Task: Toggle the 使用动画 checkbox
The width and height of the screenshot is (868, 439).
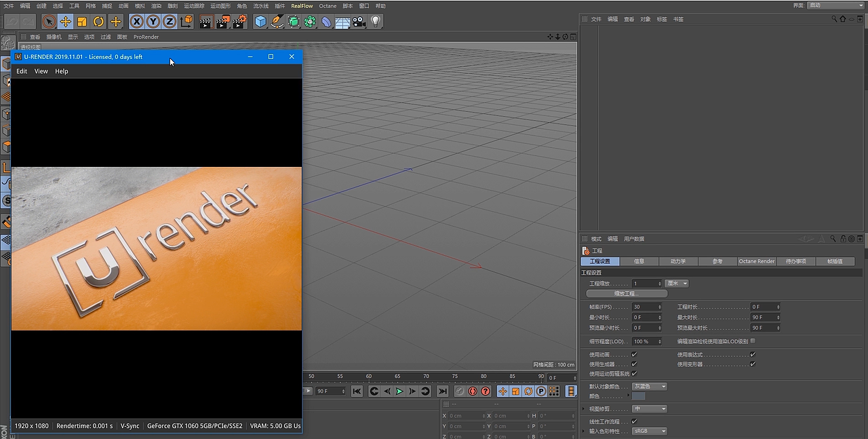Action: click(x=635, y=354)
